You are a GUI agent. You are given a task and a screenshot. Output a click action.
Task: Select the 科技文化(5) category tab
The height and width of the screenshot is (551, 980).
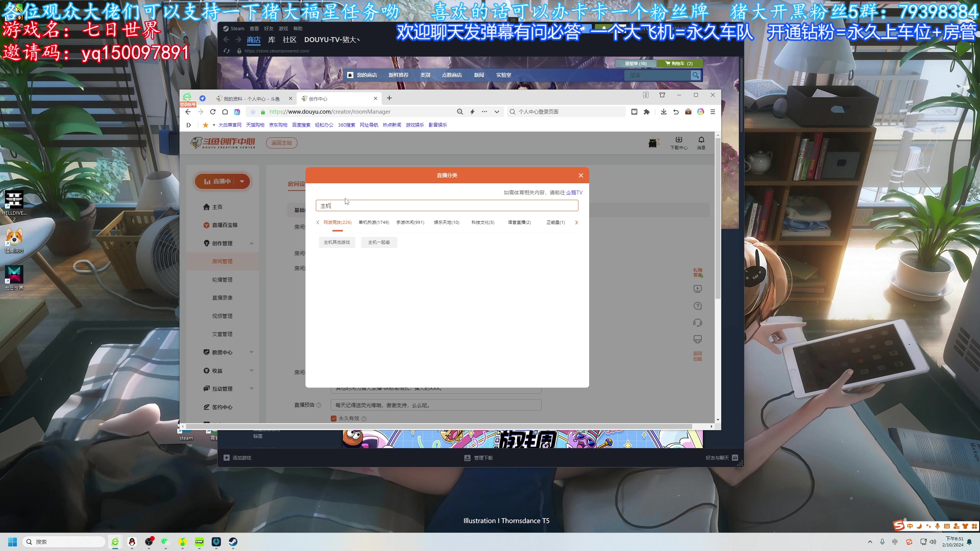pos(483,222)
